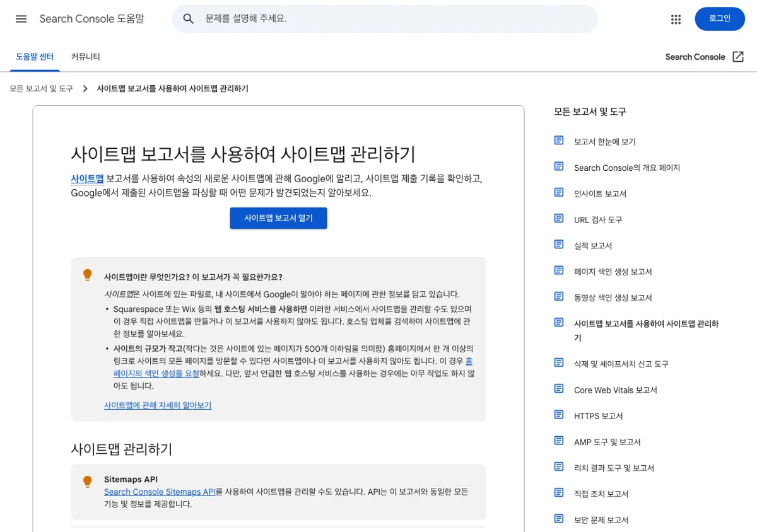Open 인사이트 보고서 in sidebar
The image size is (757, 532).
pyautogui.click(x=600, y=194)
